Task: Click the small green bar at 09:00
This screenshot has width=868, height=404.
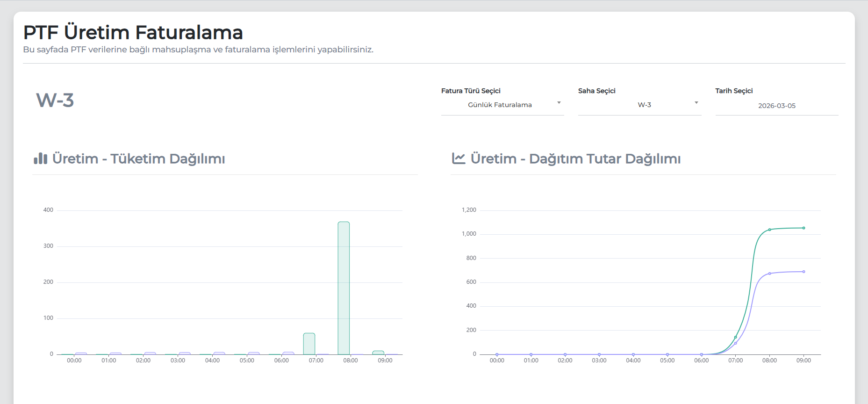Action: (378, 353)
